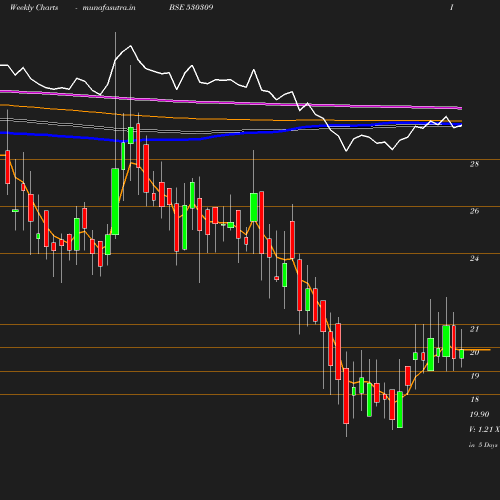
Task: Click the 'V: 1.21 X' volume text
Action: pyautogui.click(x=484, y=429)
